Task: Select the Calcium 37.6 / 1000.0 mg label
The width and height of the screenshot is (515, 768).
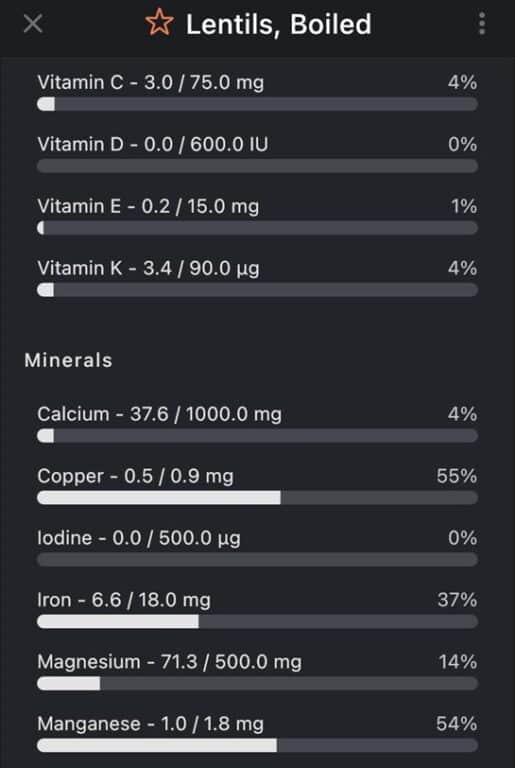Action: (159, 414)
